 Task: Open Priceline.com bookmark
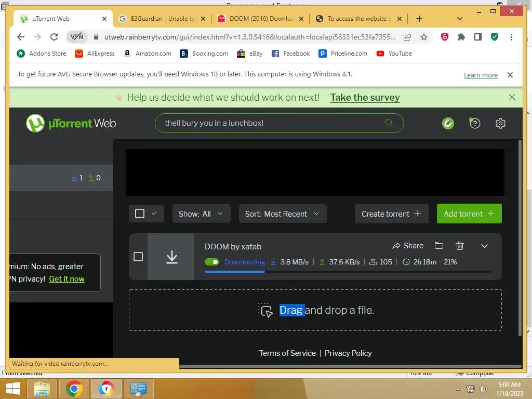click(x=343, y=54)
